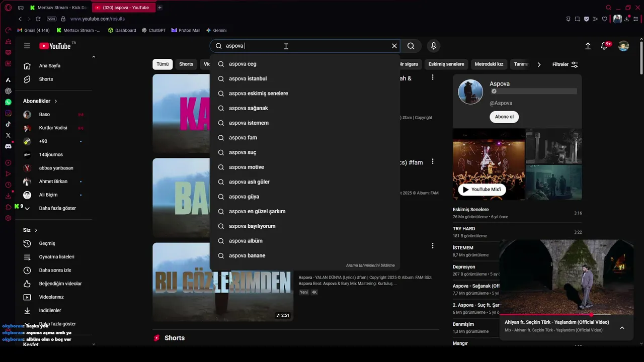Screen dimensions: 644x362
Task: Select the 'Tümü' filter chip
Action: click(163, 64)
